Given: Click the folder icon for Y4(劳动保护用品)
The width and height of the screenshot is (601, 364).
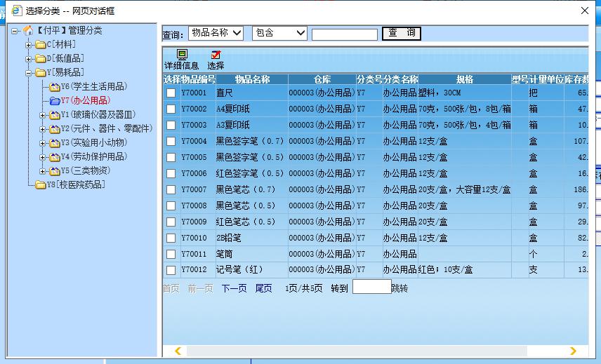Looking at the screenshot, I should (x=55, y=157).
